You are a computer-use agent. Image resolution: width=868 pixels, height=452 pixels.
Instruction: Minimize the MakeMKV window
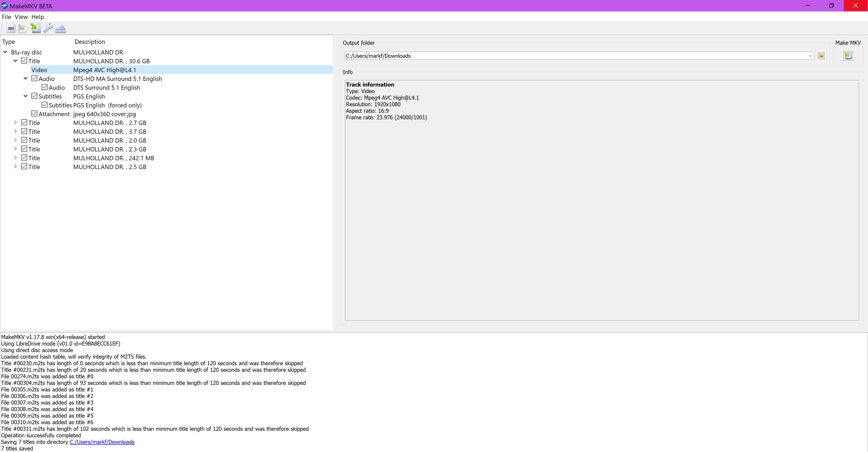pyautogui.click(x=808, y=6)
